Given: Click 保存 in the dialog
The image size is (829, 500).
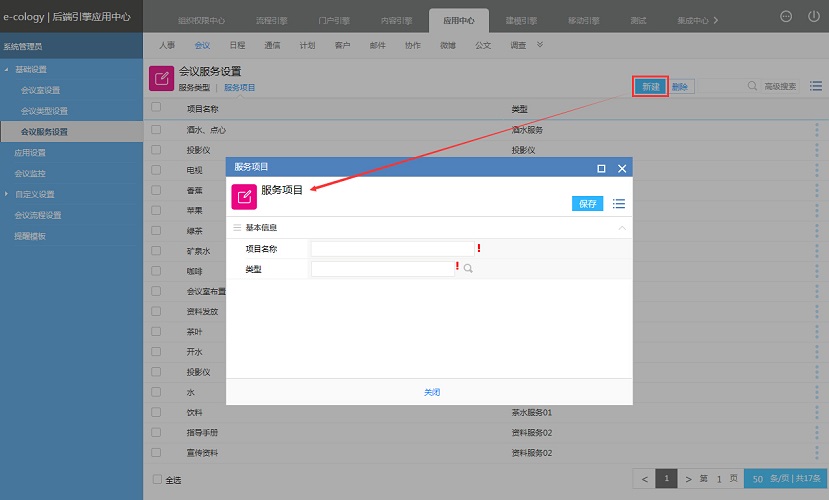Looking at the screenshot, I should click(x=587, y=203).
